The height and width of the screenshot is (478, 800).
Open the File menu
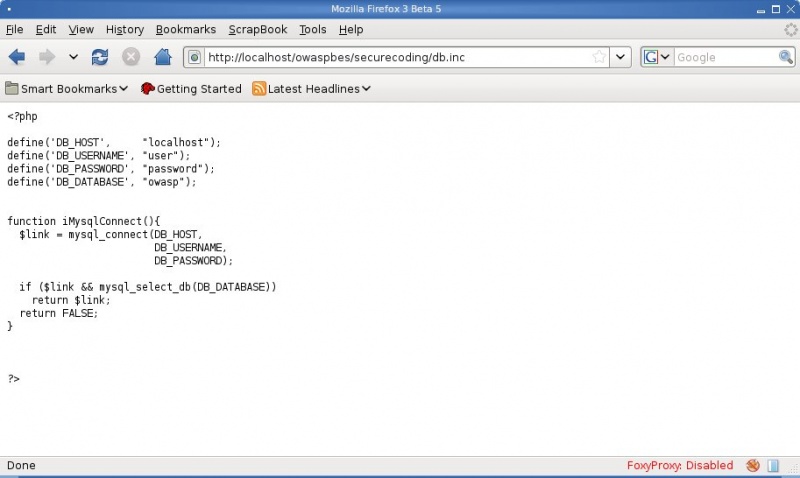tap(14, 30)
